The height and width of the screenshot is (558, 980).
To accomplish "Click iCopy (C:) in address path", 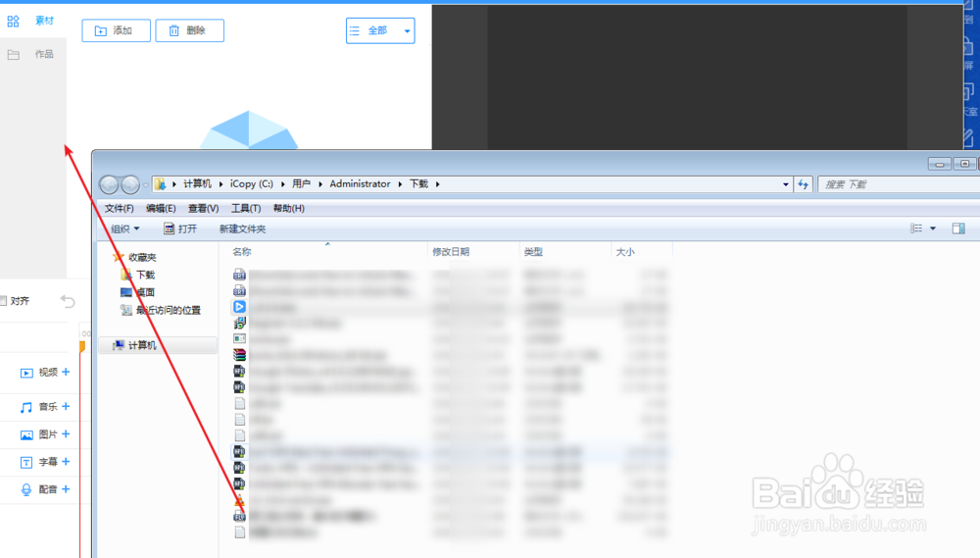I will coord(251,184).
